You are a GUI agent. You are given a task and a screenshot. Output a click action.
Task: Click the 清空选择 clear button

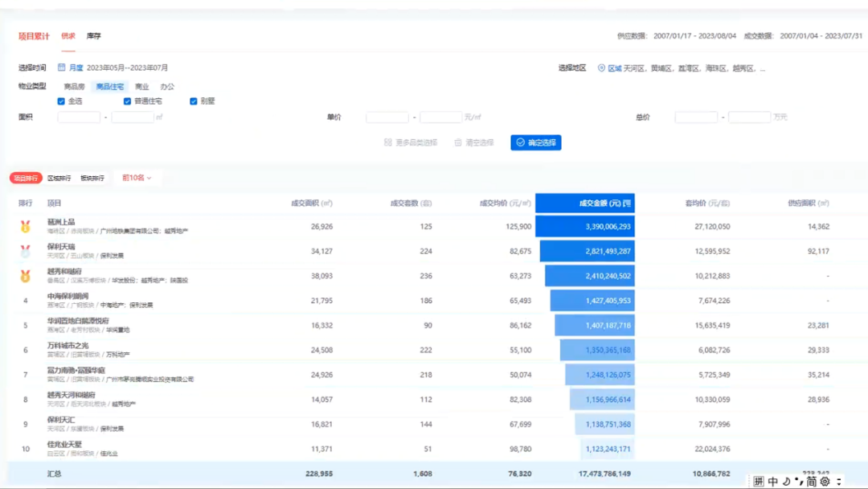point(474,142)
